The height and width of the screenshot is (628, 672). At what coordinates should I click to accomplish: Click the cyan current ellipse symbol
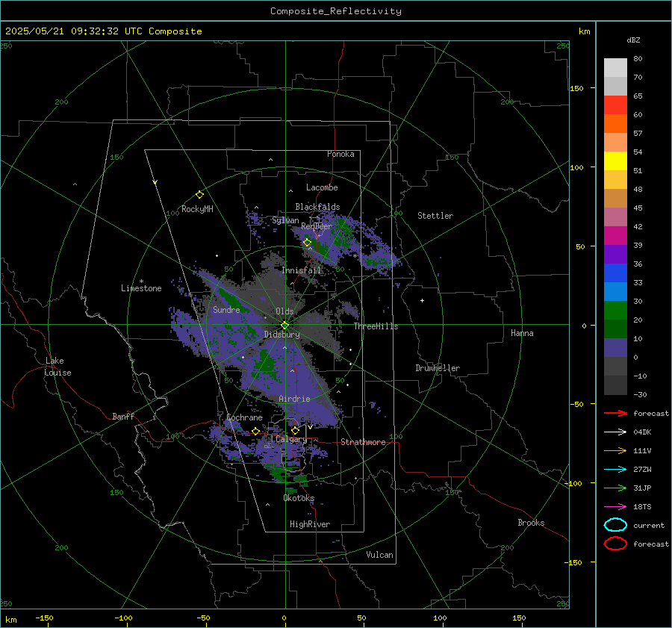[x=615, y=525]
